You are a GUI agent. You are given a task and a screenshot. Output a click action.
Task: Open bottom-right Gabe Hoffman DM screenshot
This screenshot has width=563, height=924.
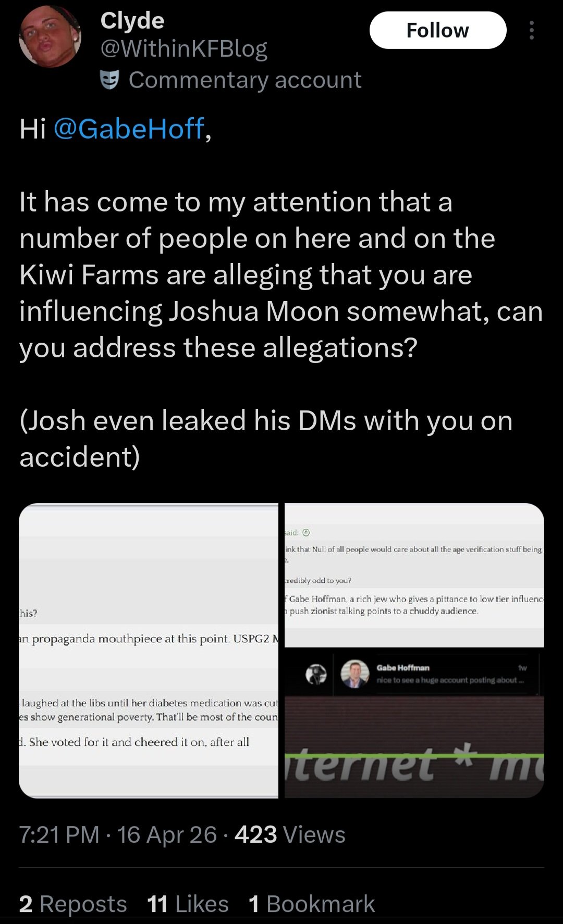[x=414, y=723]
